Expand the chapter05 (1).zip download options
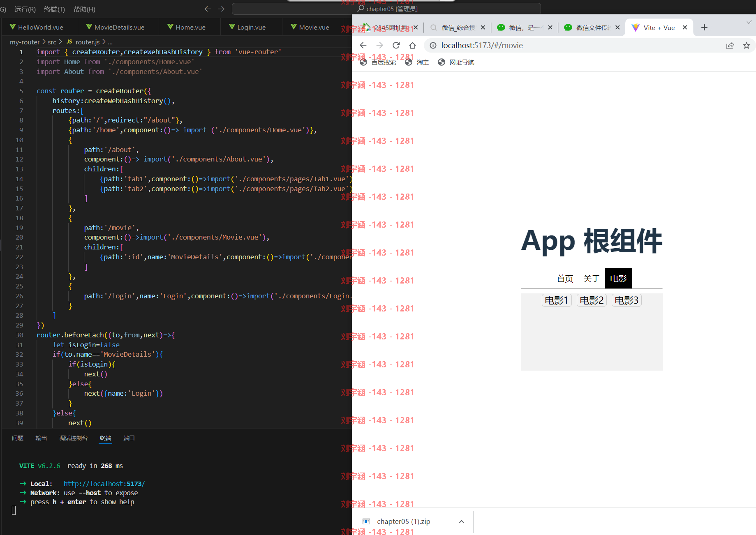This screenshot has height=535, width=756. 461,521
